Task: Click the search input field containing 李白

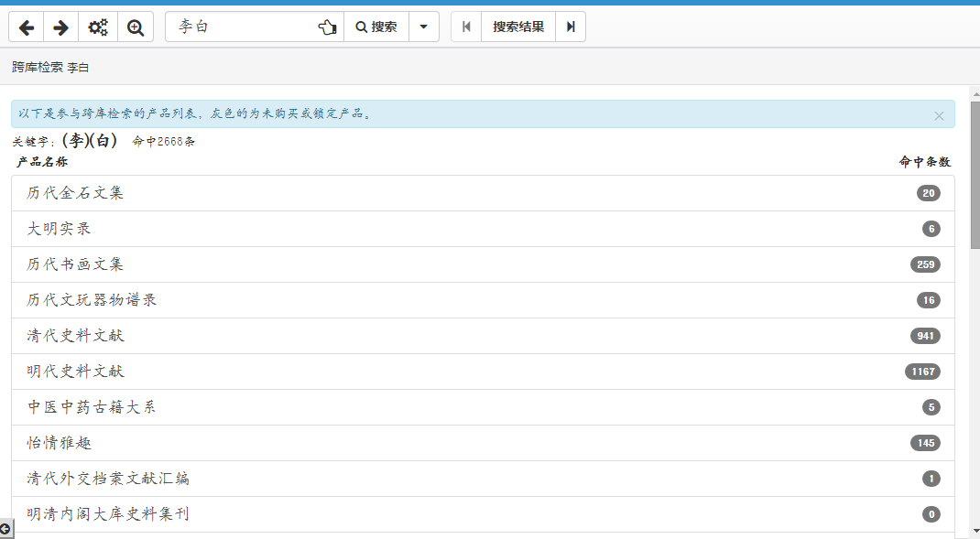Action: coord(243,27)
